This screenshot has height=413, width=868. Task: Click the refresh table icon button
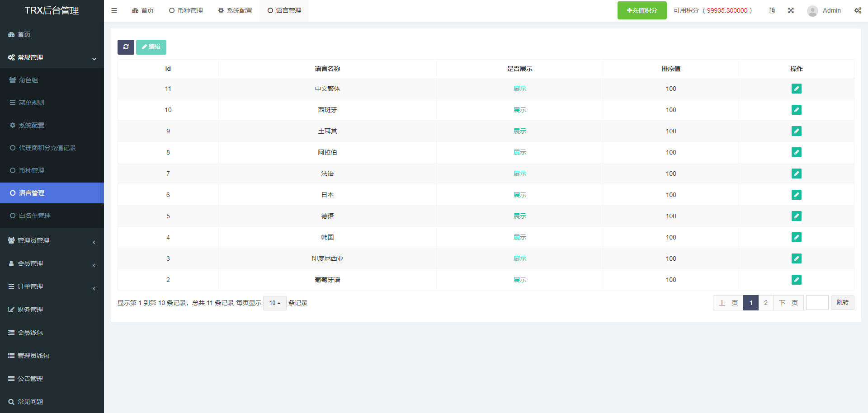(x=126, y=47)
